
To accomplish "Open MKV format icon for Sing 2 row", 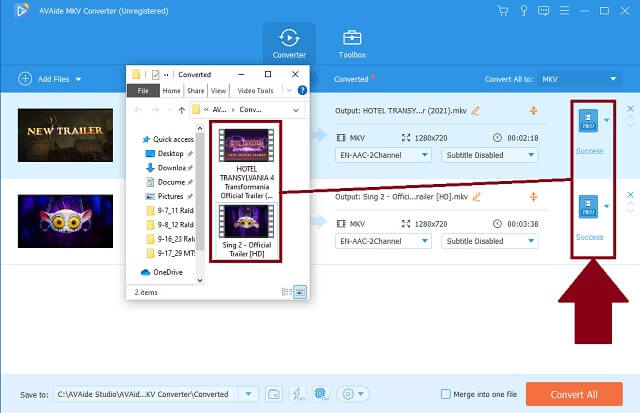I will click(588, 206).
